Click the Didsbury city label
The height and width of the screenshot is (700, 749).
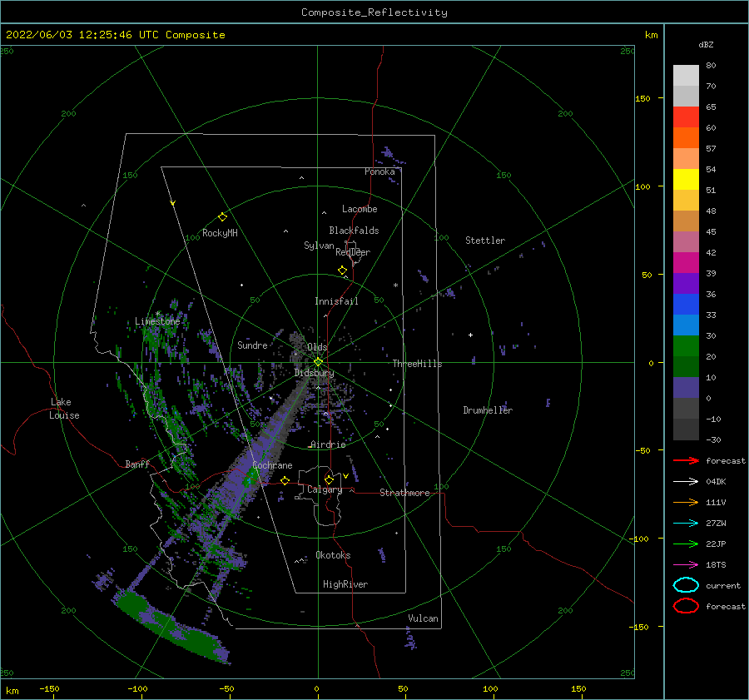[x=314, y=373]
